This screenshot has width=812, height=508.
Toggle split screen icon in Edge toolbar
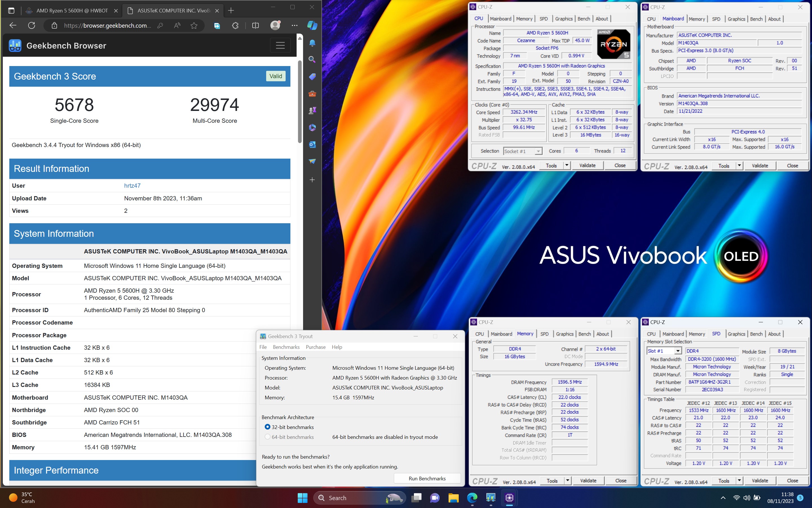click(x=255, y=25)
